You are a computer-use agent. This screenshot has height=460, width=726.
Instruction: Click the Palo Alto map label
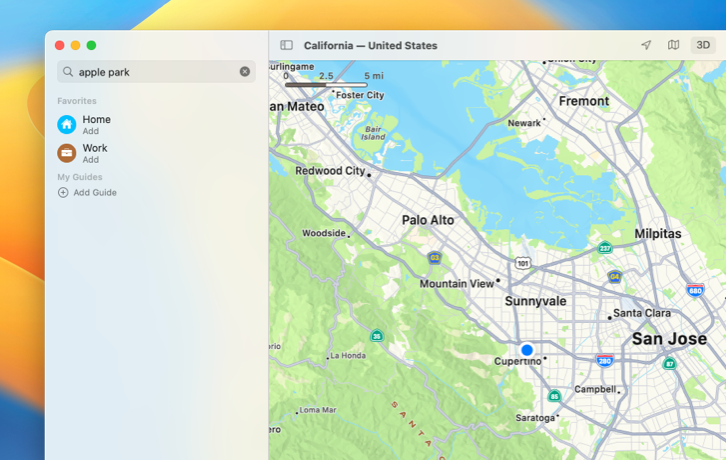[428, 220]
